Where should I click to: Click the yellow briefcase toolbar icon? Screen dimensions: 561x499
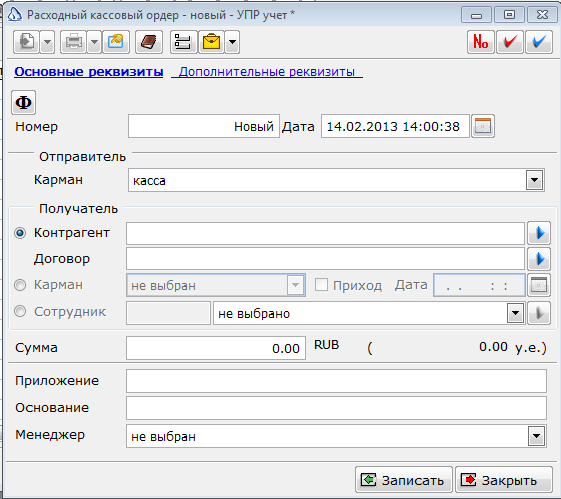(211, 42)
